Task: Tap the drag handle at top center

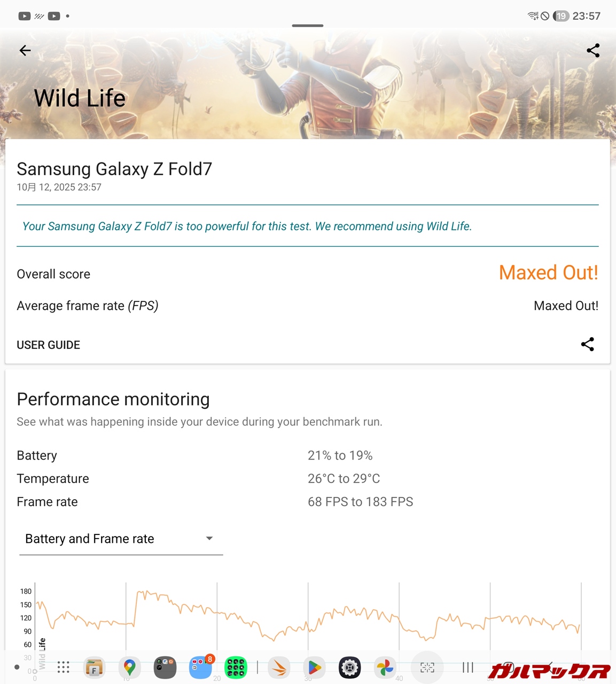Action: click(308, 26)
